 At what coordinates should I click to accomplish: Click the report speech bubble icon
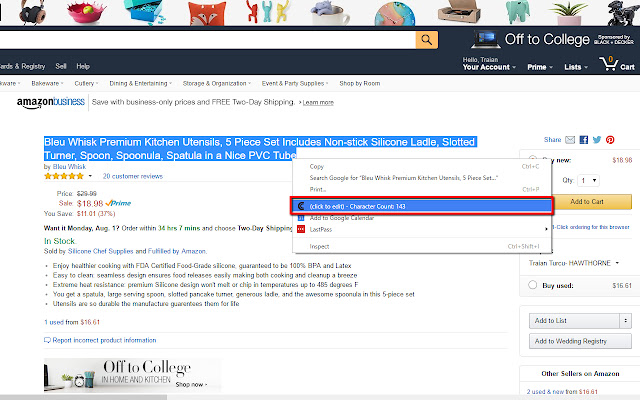pos(47,340)
